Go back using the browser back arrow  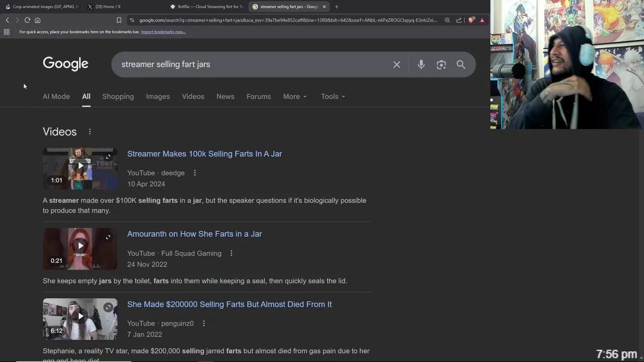pos(7,20)
